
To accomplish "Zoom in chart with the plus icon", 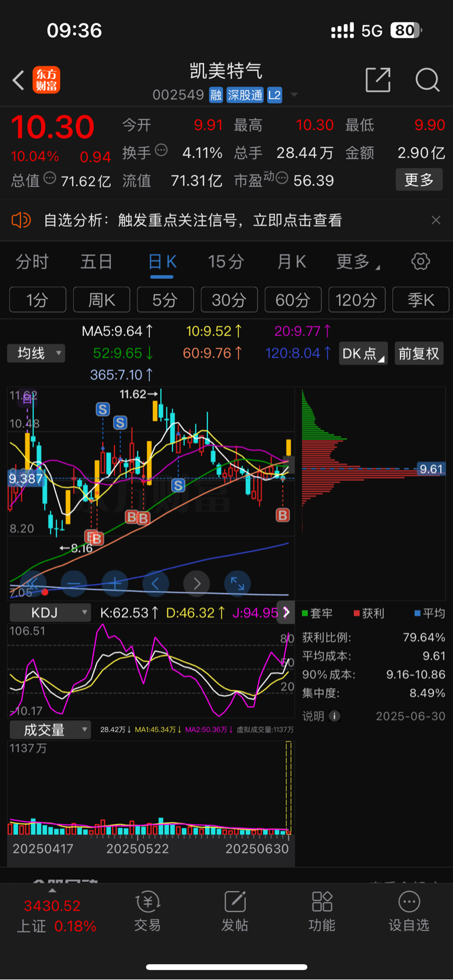I will tap(115, 583).
